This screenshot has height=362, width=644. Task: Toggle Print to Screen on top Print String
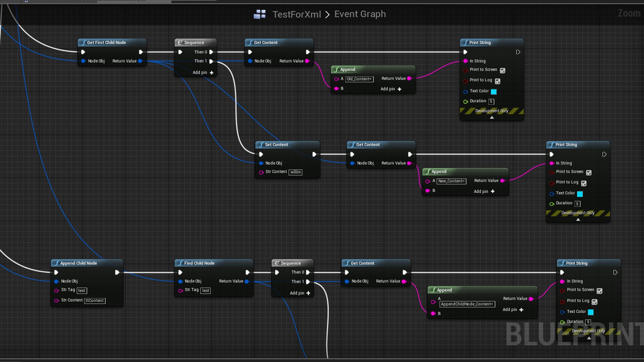coord(502,70)
